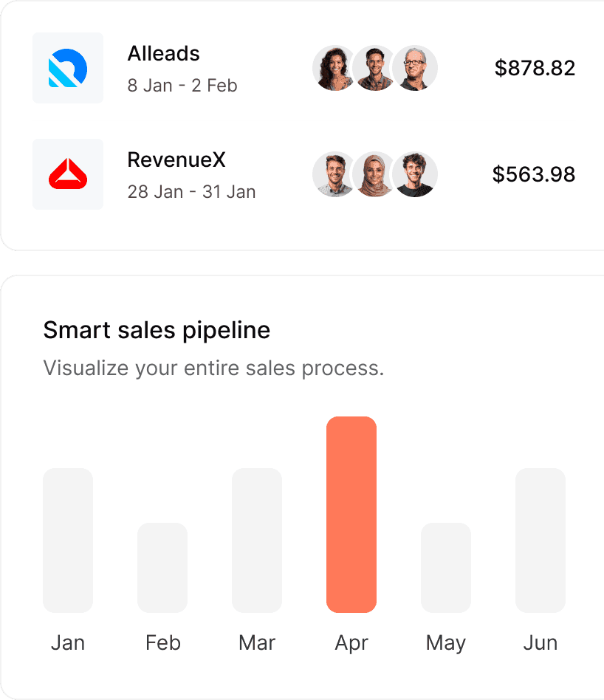Select the curly-haired woman avatar in Alleads row
The height and width of the screenshot is (700, 604).
click(334, 68)
